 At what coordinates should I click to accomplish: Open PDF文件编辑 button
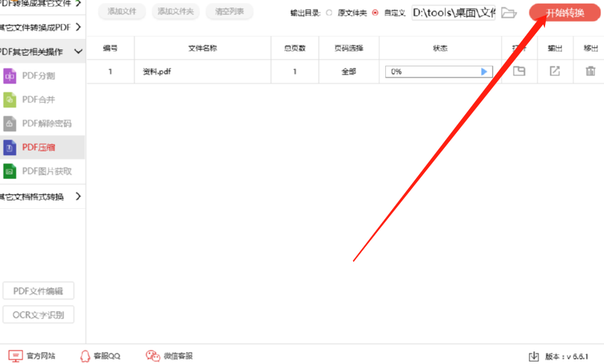pos(38,291)
